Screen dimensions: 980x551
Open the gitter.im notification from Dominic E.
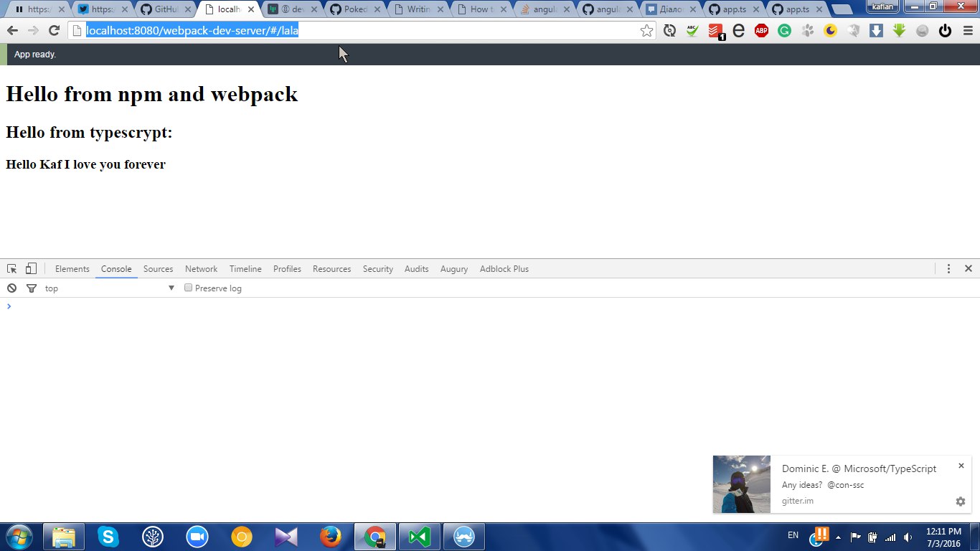[x=842, y=484]
